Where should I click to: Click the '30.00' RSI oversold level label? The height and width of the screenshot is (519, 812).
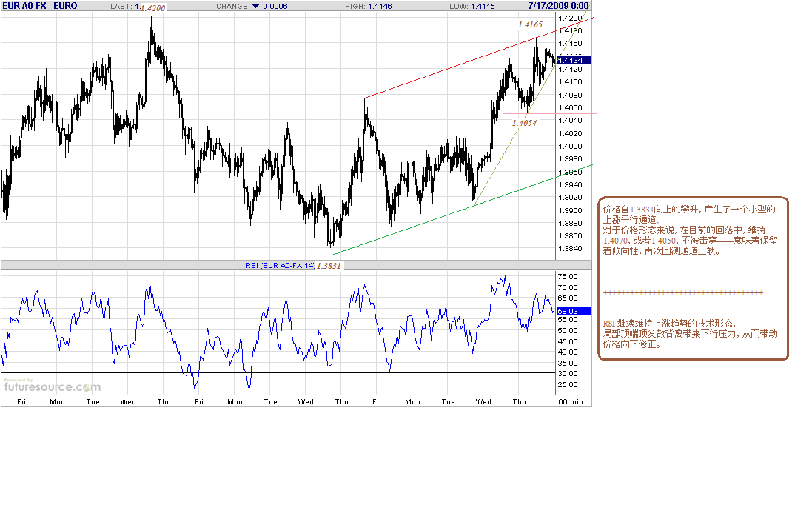[x=568, y=373]
